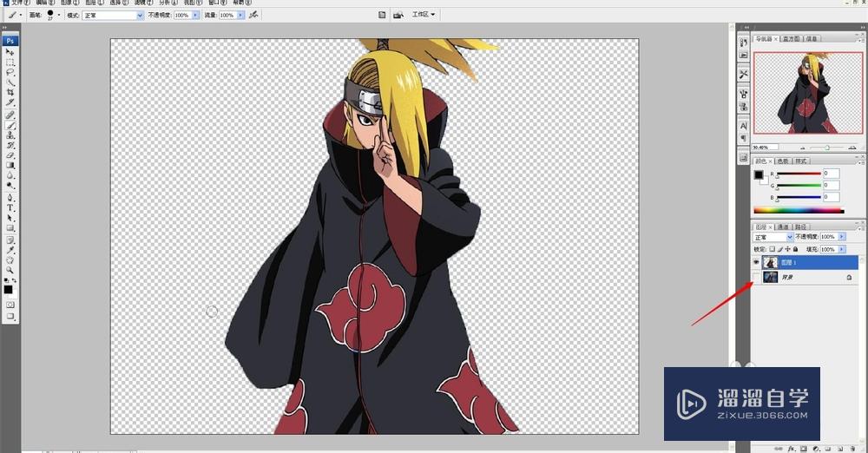Hide layer 图层 1 via eye icon
The image size is (868, 453).
click(x=756, y=262)
